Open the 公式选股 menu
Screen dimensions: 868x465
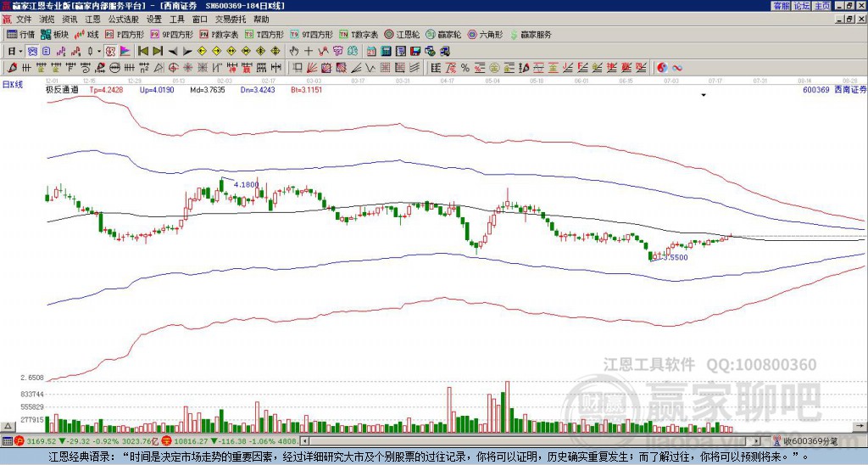tap(124, 20)
